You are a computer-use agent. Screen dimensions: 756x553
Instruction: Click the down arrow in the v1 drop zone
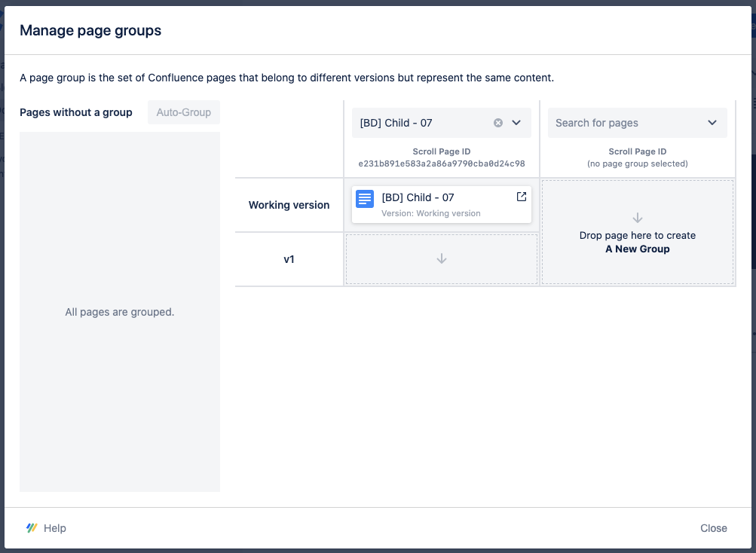coord(442,258)
